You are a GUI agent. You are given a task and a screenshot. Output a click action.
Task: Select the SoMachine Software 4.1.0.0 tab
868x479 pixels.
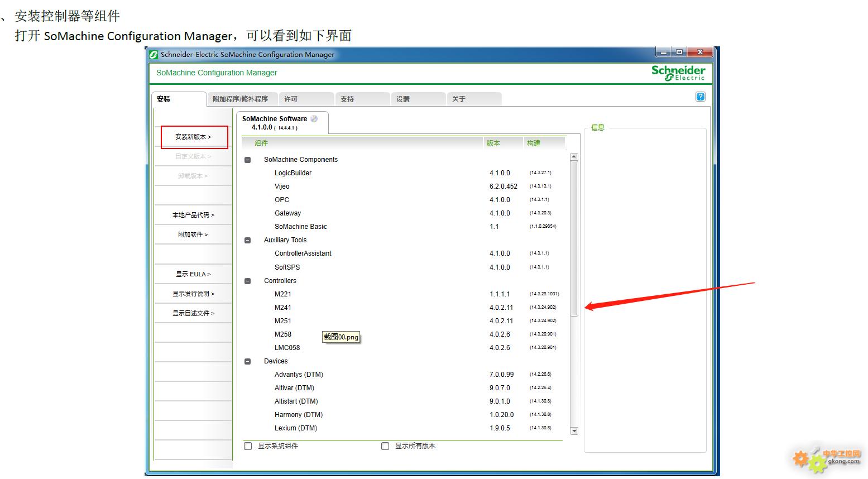tap(282, 123)
